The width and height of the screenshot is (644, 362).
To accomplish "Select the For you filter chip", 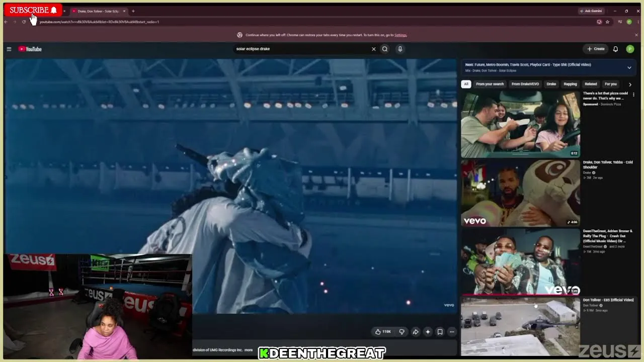I will click(x=610, y=84).
